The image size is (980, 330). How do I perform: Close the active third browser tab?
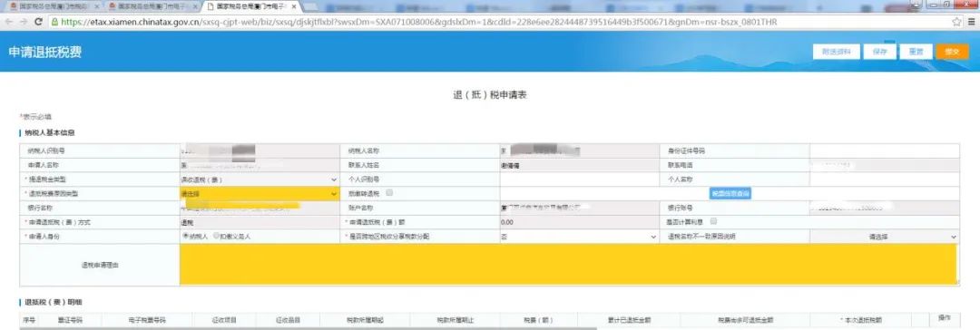tap(294, 6)
